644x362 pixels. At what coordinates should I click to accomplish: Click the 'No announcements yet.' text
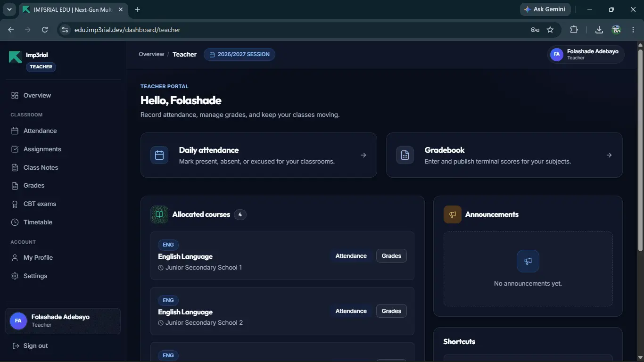[528, 284]
